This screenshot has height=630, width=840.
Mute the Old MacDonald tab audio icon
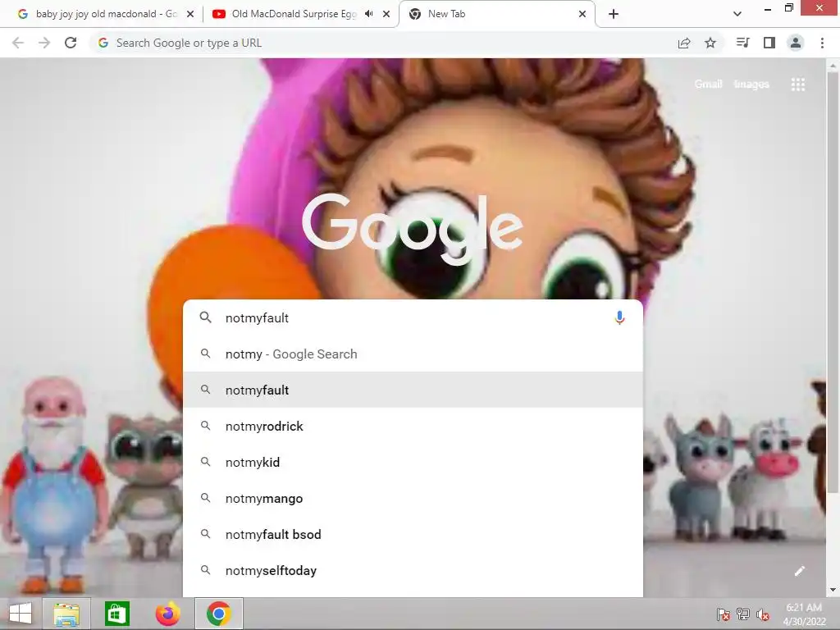tap(368, 14)
